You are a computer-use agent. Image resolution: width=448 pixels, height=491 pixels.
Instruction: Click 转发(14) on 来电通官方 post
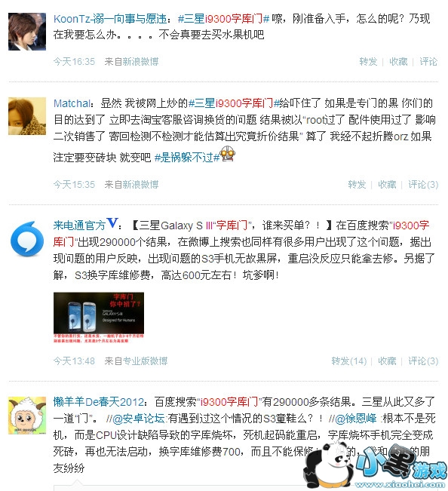coord(349,361)
